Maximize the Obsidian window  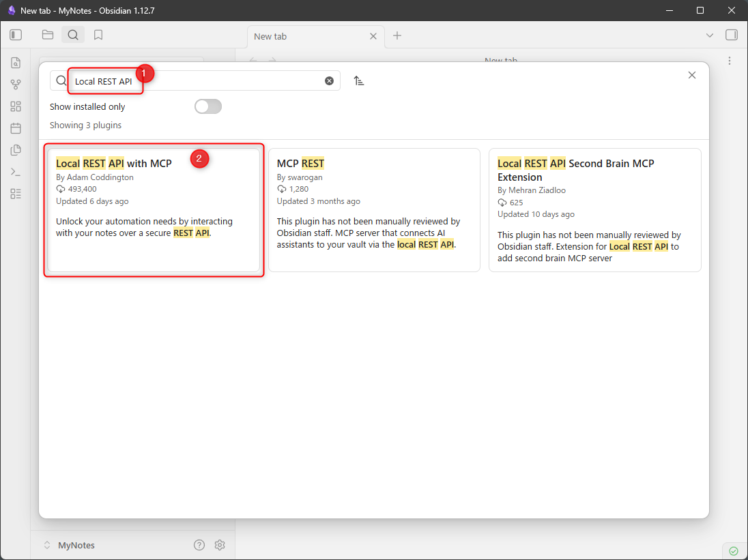pyautogui.click(x=700, y=10)
